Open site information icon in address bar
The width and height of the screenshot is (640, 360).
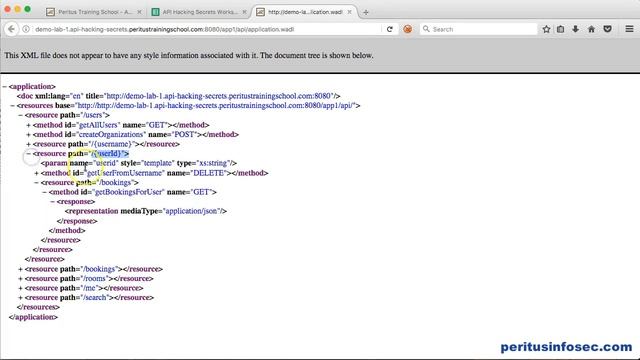pyautogui.click(x=26, y=29)
